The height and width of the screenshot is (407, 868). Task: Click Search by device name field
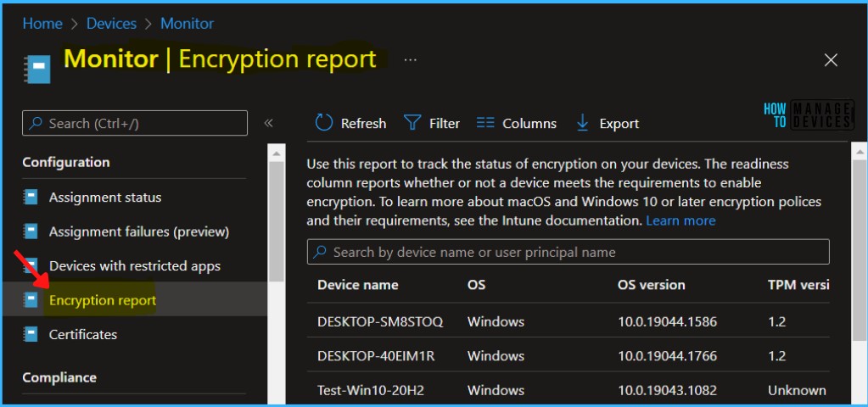point(568,252)
